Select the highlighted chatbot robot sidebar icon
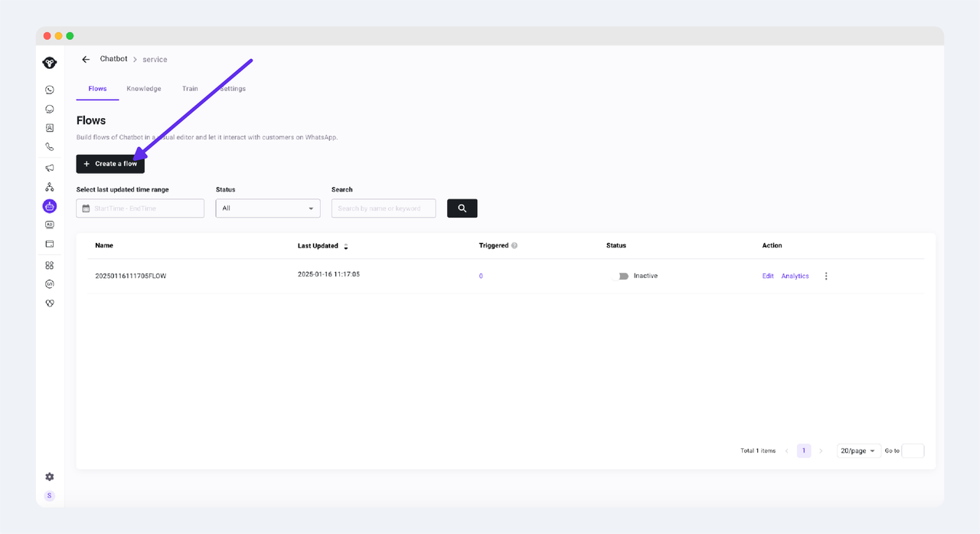 coord(50,206)
